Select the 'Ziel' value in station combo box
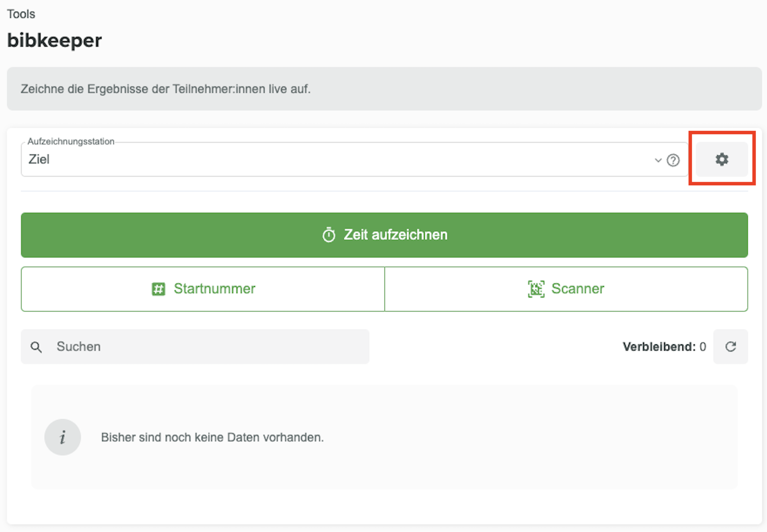This screenshot has height=532, width=767. tap(39, 160)
